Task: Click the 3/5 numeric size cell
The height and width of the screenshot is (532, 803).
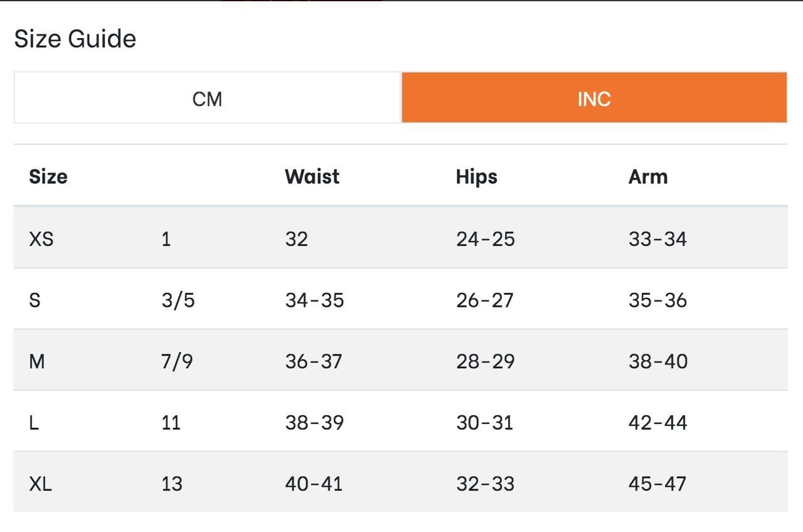Action: pos(178,300)
